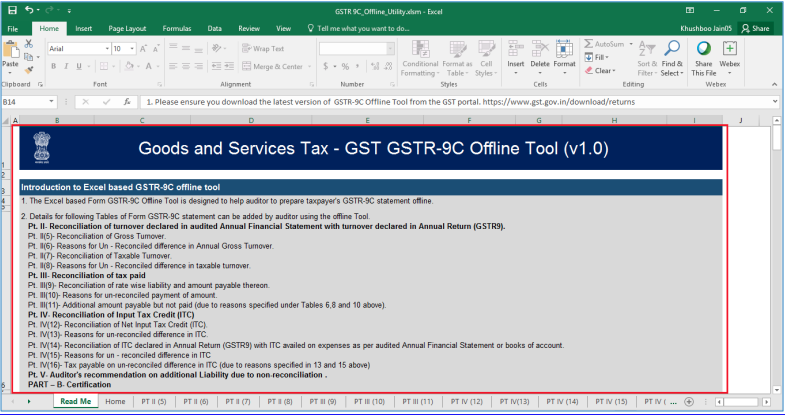The image size is (786, 415).
Task: Toggle Italic formatting
Action: coord(66,66)
